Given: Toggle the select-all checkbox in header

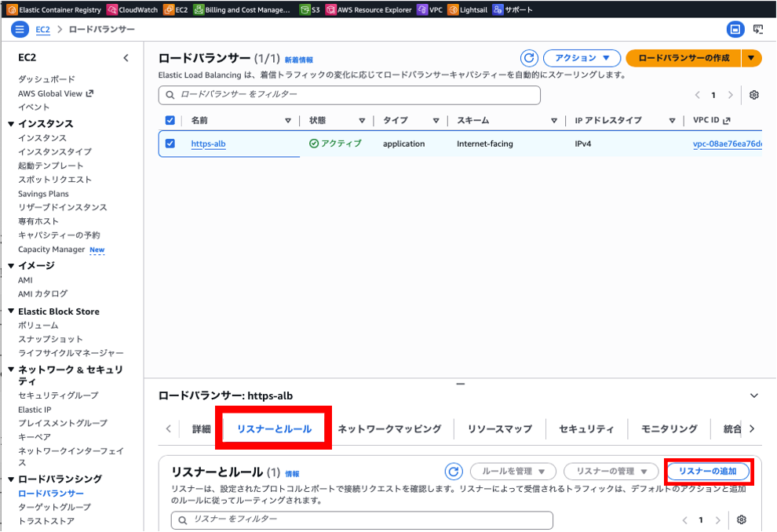Looking at the screenshot, I should tap(170, 120).
